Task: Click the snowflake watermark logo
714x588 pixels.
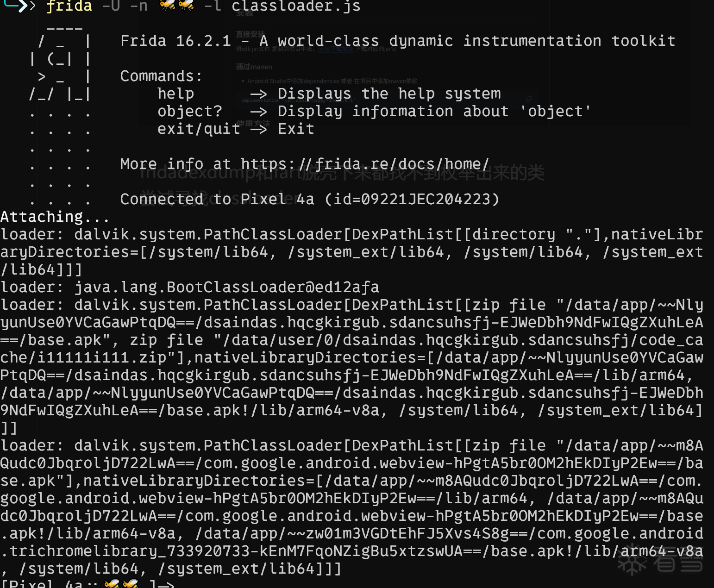Action: [x=632, y=562]
